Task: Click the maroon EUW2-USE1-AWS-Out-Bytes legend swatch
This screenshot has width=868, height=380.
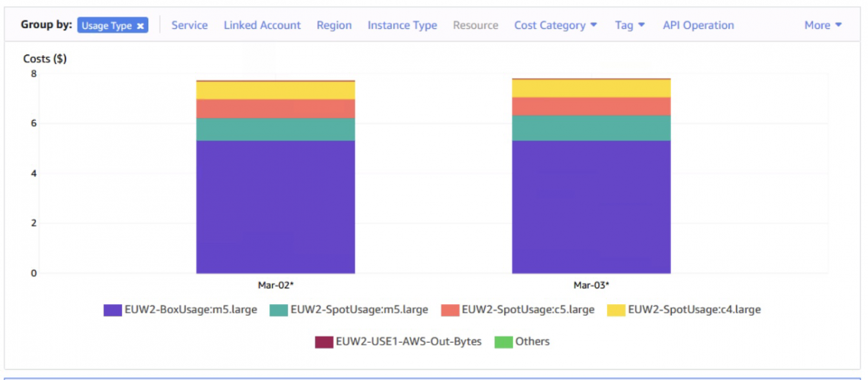Action: [x=324, y=342]
